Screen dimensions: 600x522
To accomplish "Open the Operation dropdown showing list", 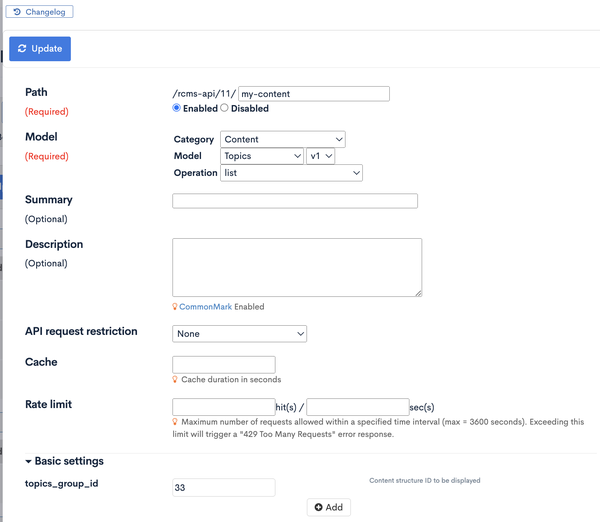I will tap(291, 173).
